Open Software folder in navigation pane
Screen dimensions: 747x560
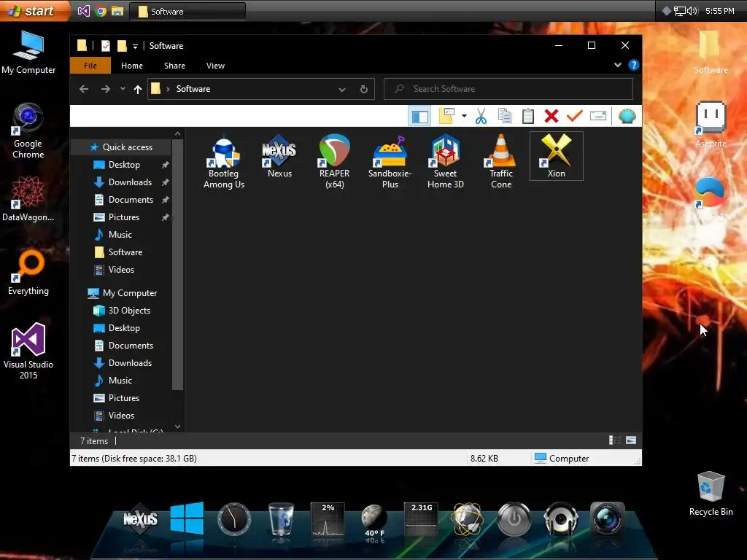(x=125, y=252)
